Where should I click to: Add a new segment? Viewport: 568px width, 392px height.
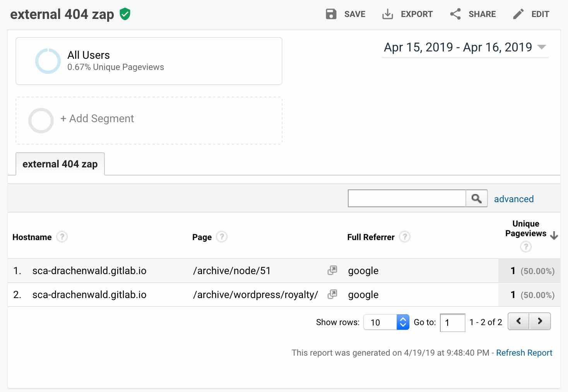coord(98,118)
